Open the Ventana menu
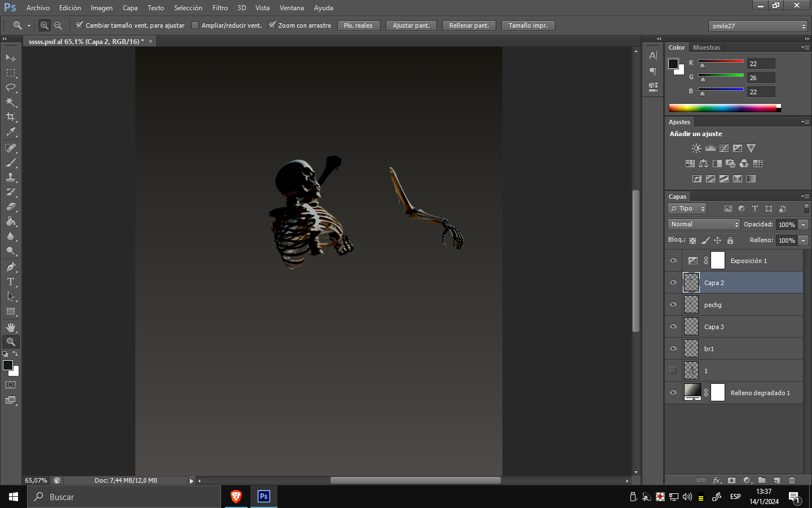The height and width of the screenshot is (508, 812). pos(292,8)
